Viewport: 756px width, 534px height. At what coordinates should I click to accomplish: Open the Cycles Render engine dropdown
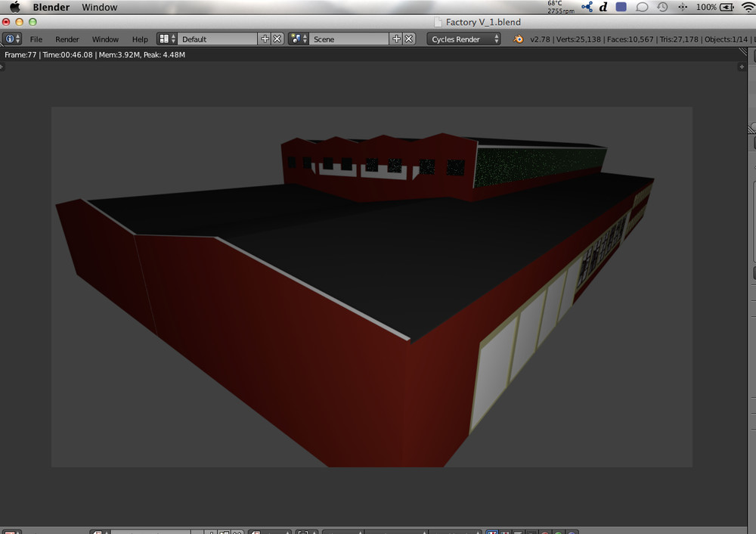[463, 39]
